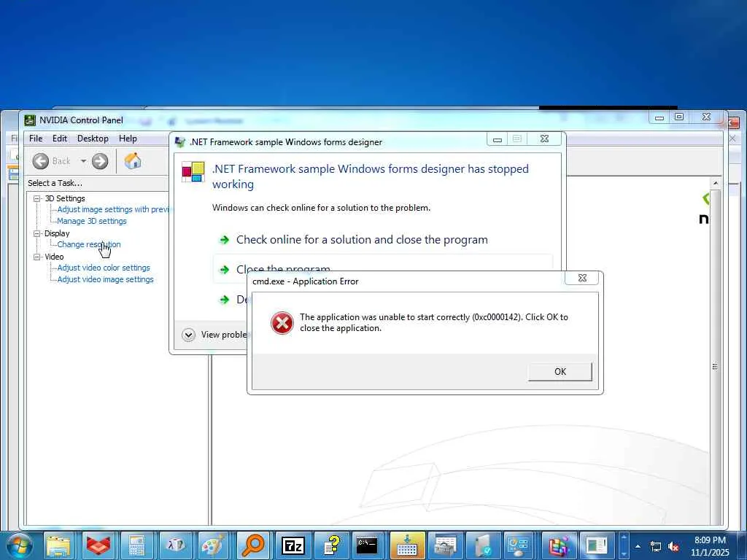747x560 pixels.
Task: Open the Desktop menu in NVIDIA Control Panel
Action: pos(93,139)
